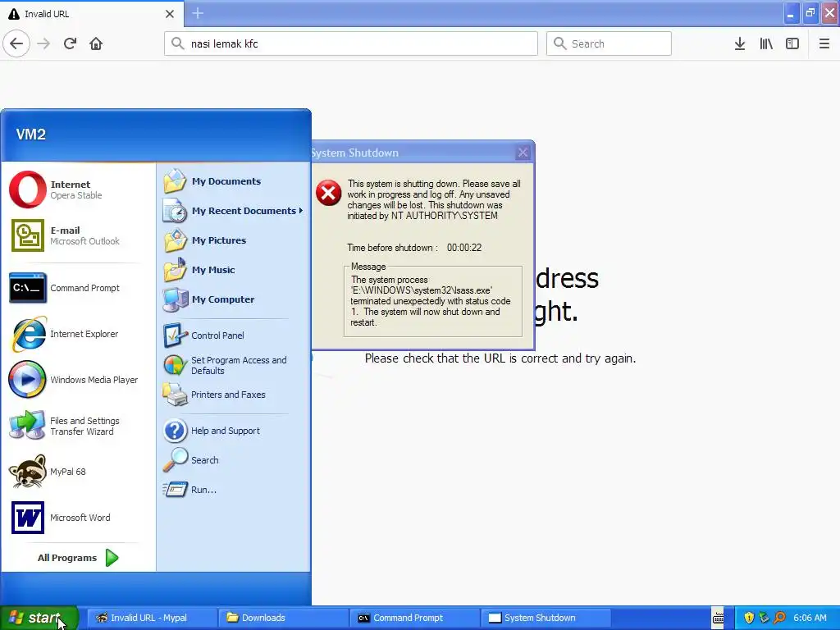
Task: Click the Start button
Action: point(39,618)
